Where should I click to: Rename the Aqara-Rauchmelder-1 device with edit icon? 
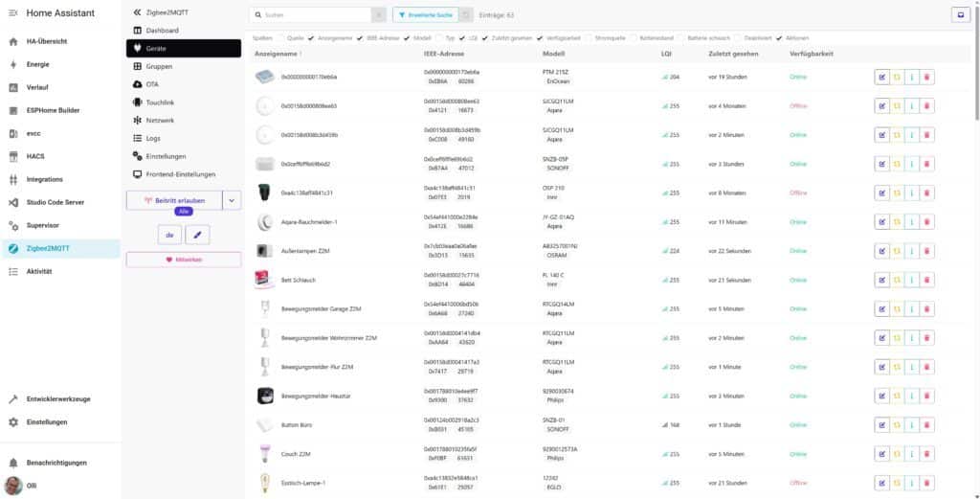click(x=881, y=222)
